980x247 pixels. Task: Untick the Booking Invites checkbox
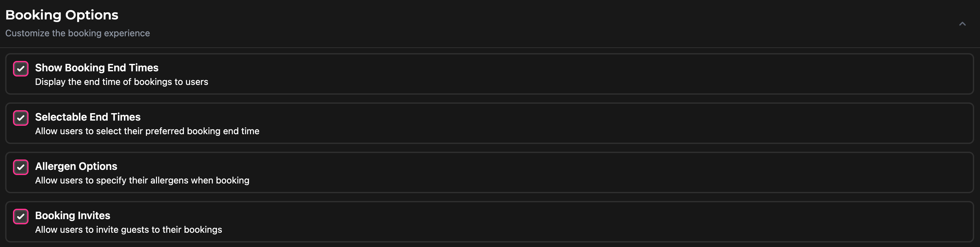coord(21,217)
